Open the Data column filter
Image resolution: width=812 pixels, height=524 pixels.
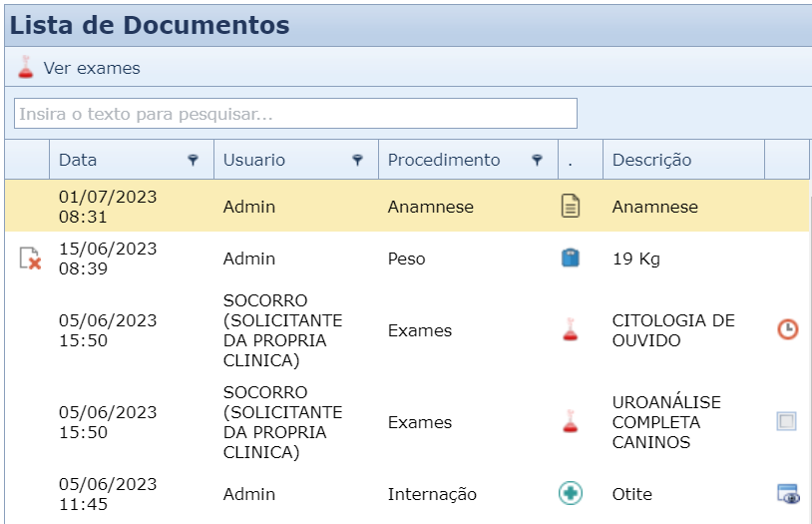[x=193, y=160]
